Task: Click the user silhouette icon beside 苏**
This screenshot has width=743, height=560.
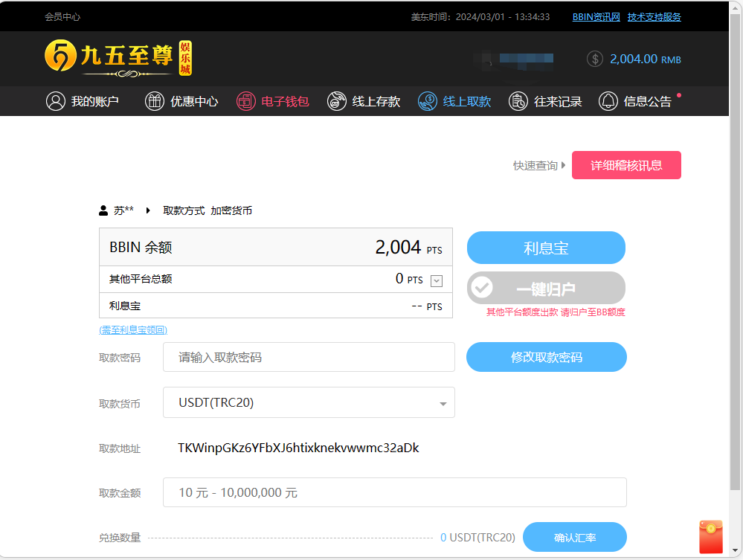Action: pyautogui.click(x=103, y=210)
